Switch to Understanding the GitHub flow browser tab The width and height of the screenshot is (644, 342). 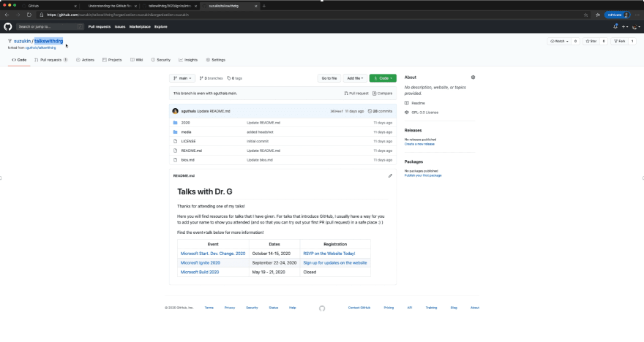click(110, 6)
